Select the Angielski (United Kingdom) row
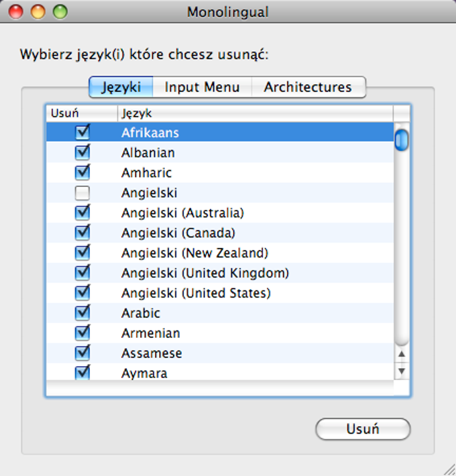Image resolution: width=456 pixels, height=476 pixels. (220, 273)
